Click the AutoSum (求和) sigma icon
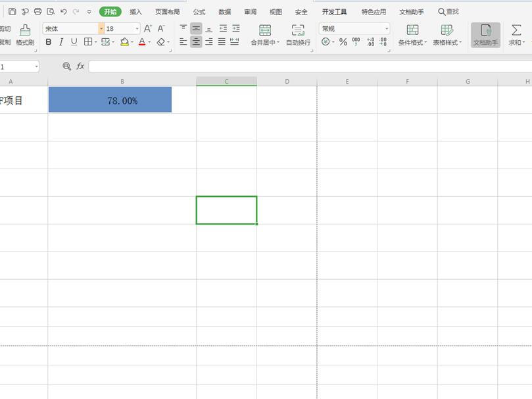This screenshot has width=532, height=399. coord(516,30)
